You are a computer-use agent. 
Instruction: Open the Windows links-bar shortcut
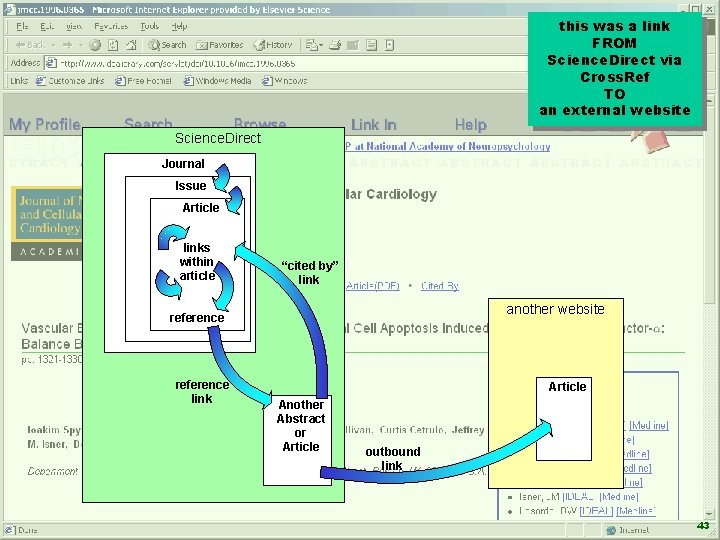(285, 81)
